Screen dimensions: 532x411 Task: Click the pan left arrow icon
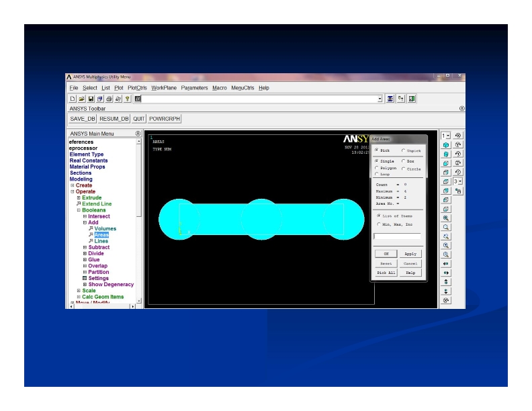(x=446, y=264)
